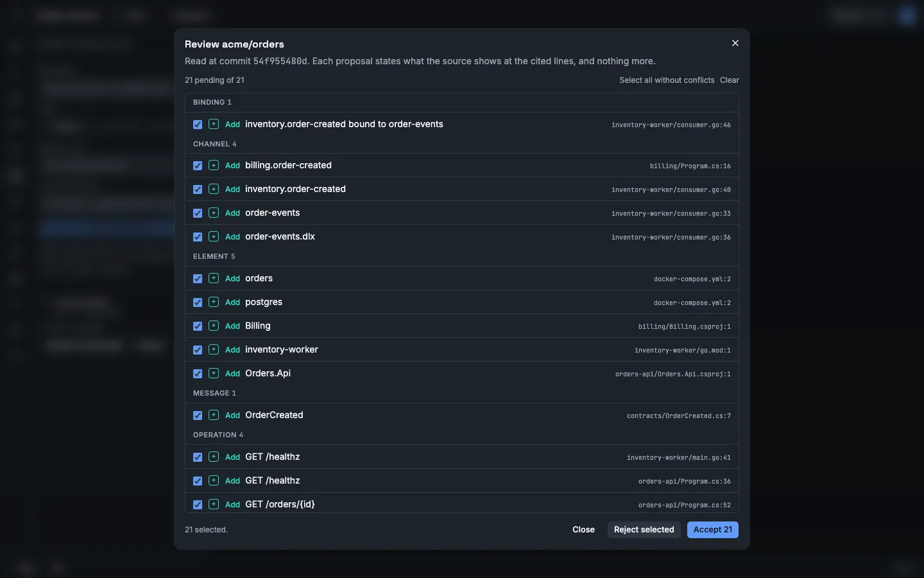Click the plus icon in the postgres row

coord(214,302)
